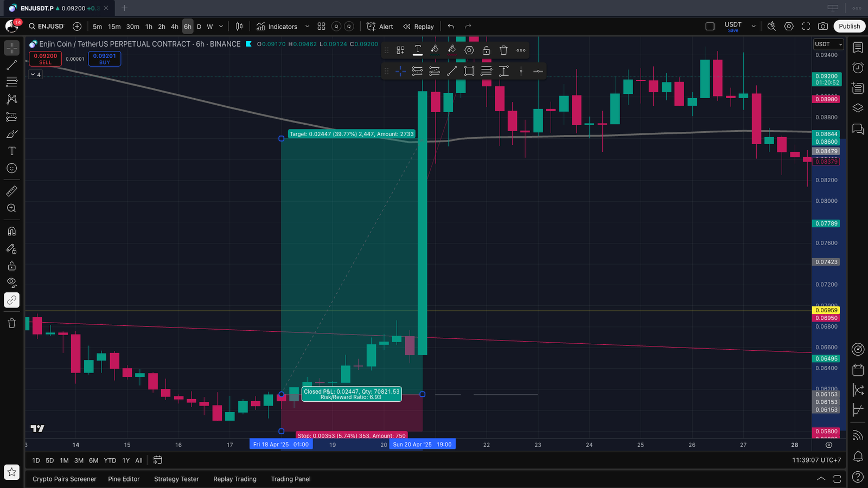868x488 pixels.
Task: Open the Alerts bell panel
Action: click(x=858, y=457)
